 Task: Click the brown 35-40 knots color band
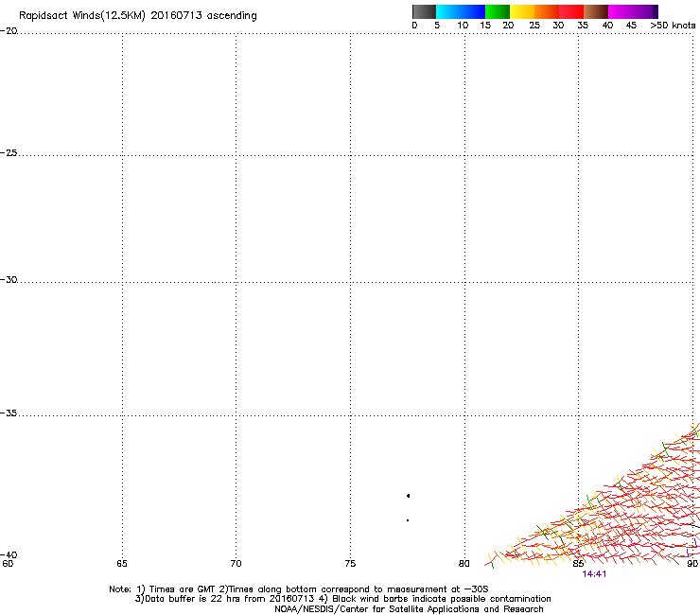[x=596, y=11]
